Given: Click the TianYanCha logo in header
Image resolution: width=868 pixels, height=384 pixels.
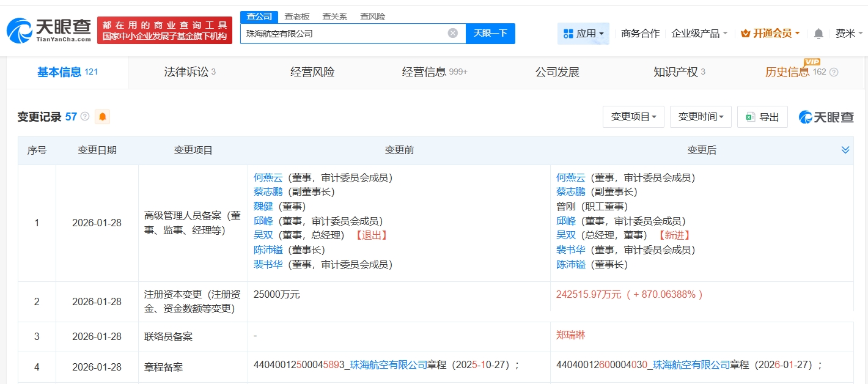Looking at the screenshot, I should click(49, 31).
